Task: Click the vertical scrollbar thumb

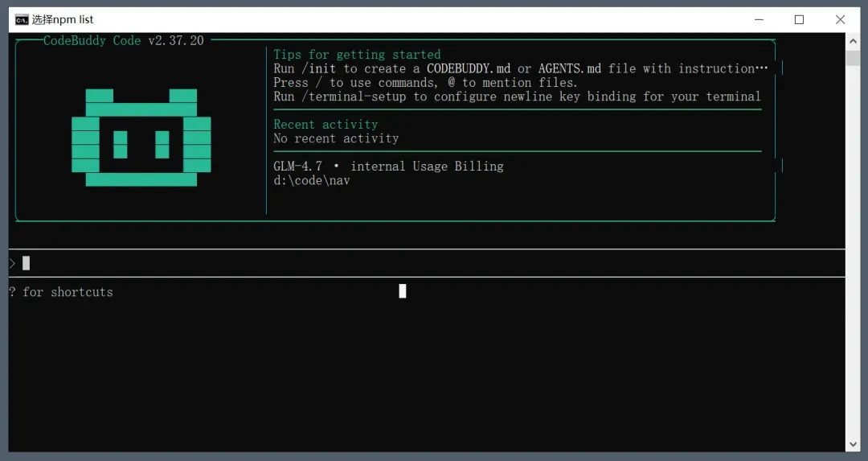Action: 853,58
